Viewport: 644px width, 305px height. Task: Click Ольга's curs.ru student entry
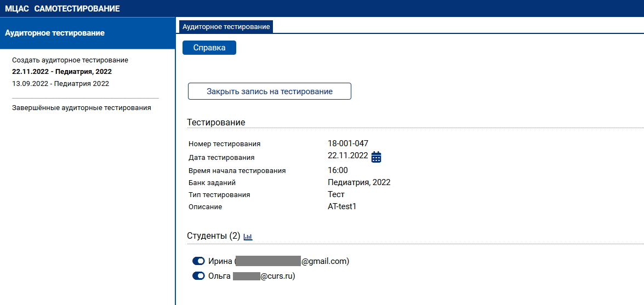[252, 277]
